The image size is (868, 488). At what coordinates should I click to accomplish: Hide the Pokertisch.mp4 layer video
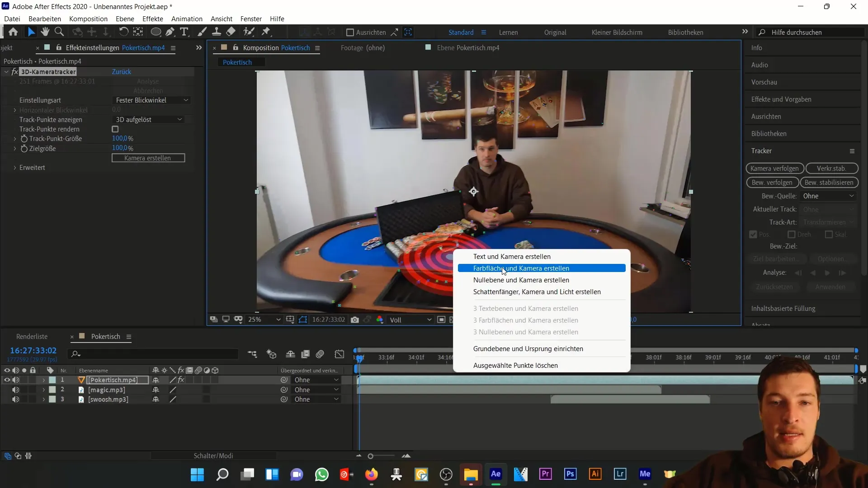click(x=7, y=380)
